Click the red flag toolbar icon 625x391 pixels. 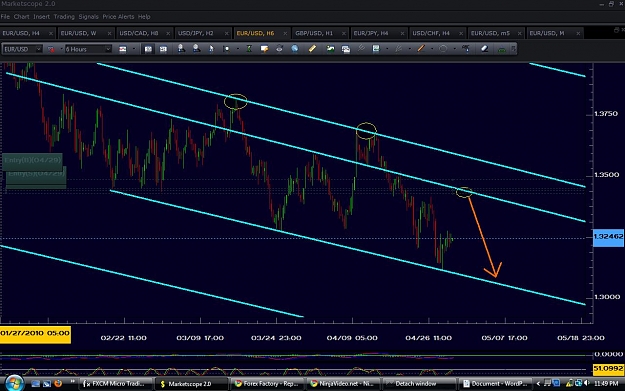click(51, 49)
